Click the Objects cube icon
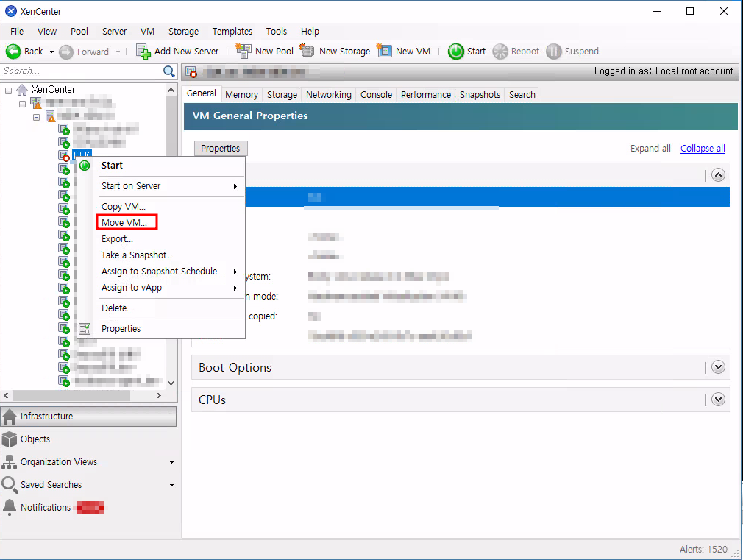743x560 pixels. pos(9,439)
